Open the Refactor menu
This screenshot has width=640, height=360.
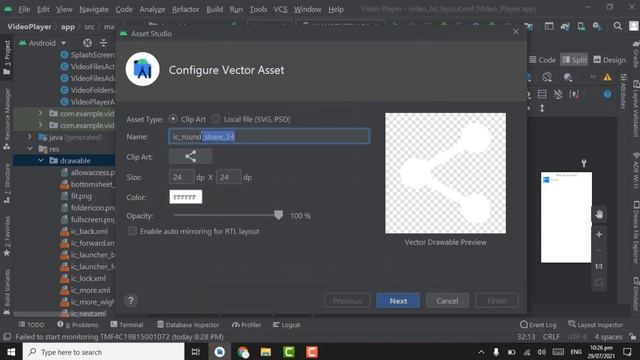tap(185, 9)
